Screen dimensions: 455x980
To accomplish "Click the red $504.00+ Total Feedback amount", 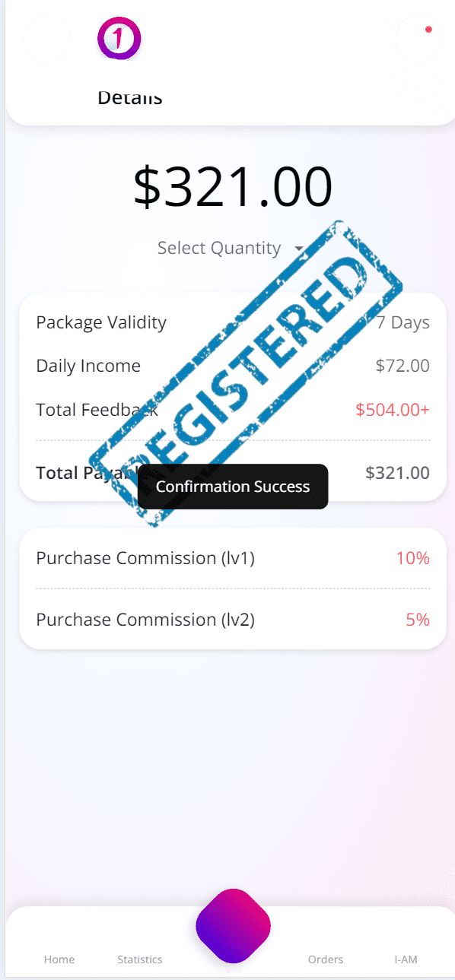I will point(393,410).
